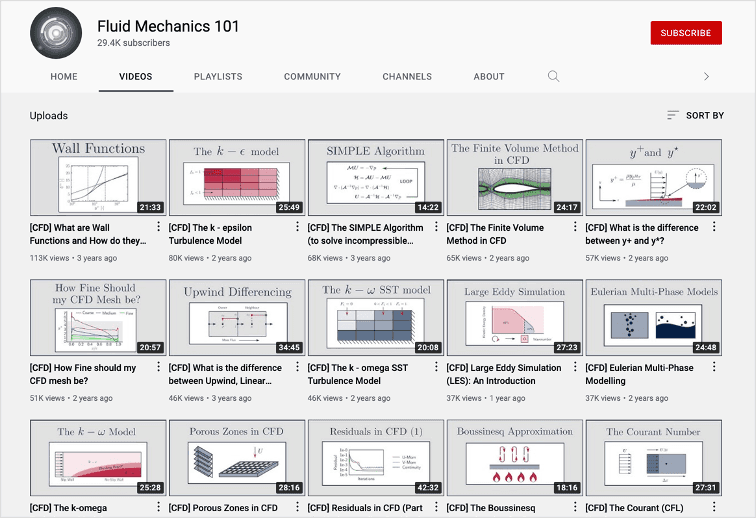The width and height of the screenshot is (756, 518).
Task: Click the 80K views • 2 years ago text
Action: [x=210, y=258]
